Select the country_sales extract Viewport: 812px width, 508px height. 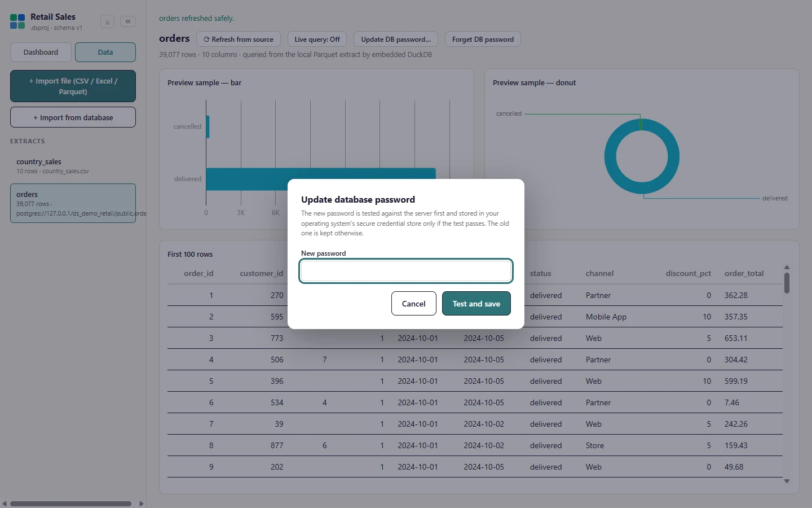coord(73,166)
